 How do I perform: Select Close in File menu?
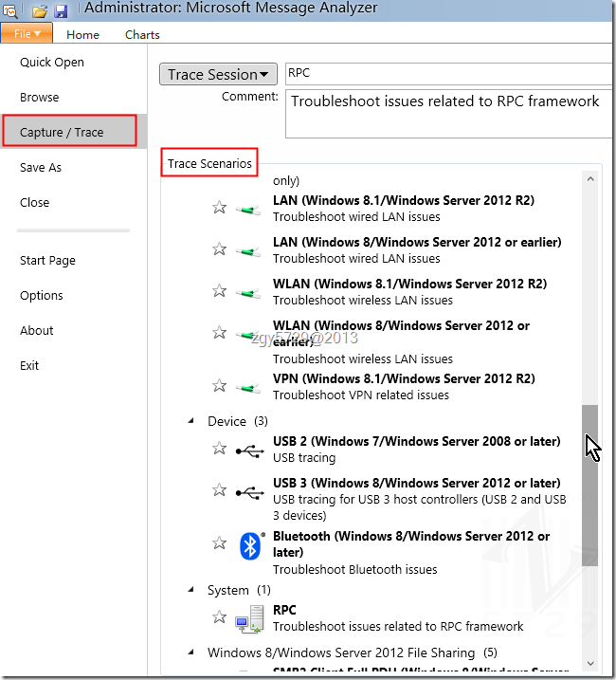point(35,203)
